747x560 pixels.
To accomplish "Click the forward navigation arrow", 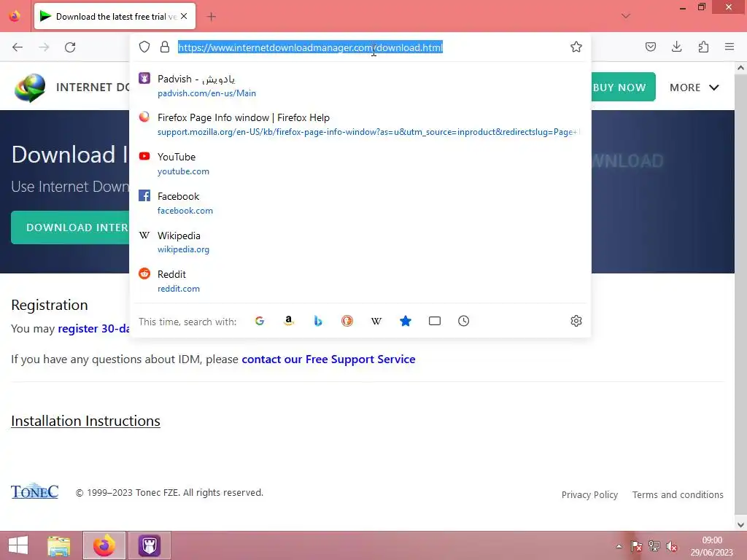I will tap(44, 47).
